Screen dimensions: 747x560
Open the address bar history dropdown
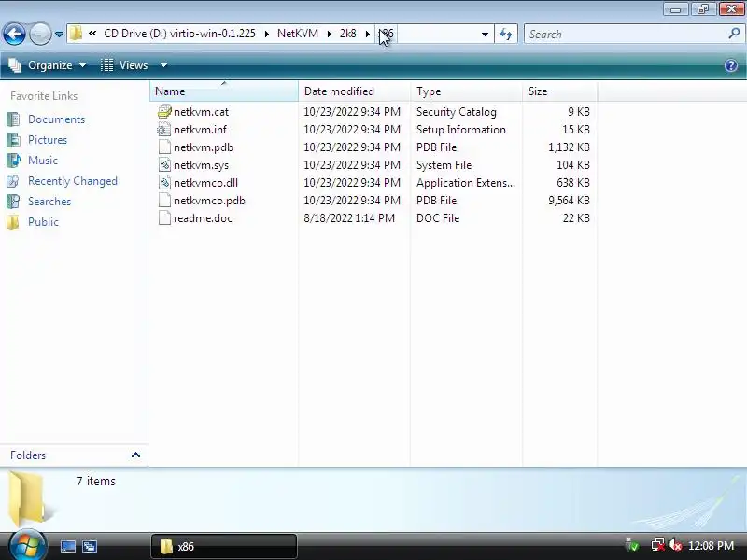point(485,35)
